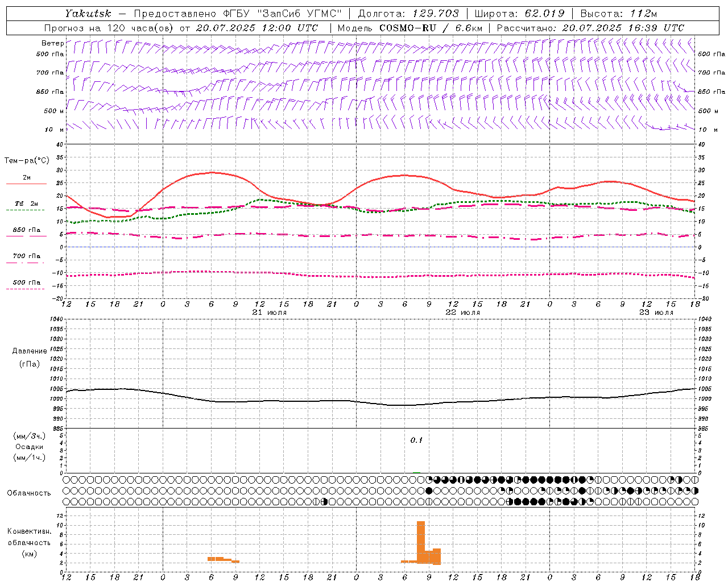Click the (гПа) unit under Давление
Image resolution: width=728 pixels, height=582 pixels.
coord(30,364)
